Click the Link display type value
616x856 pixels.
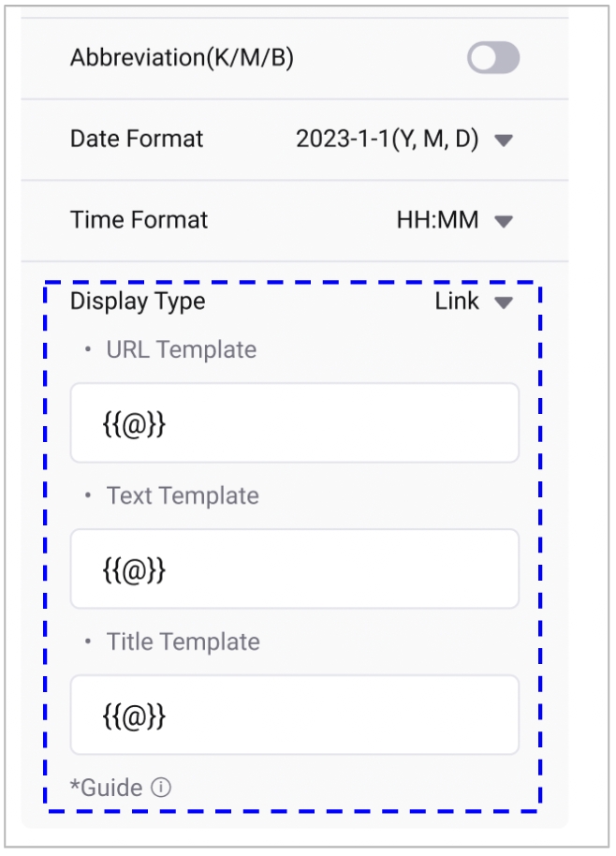[x=457, y=302]
